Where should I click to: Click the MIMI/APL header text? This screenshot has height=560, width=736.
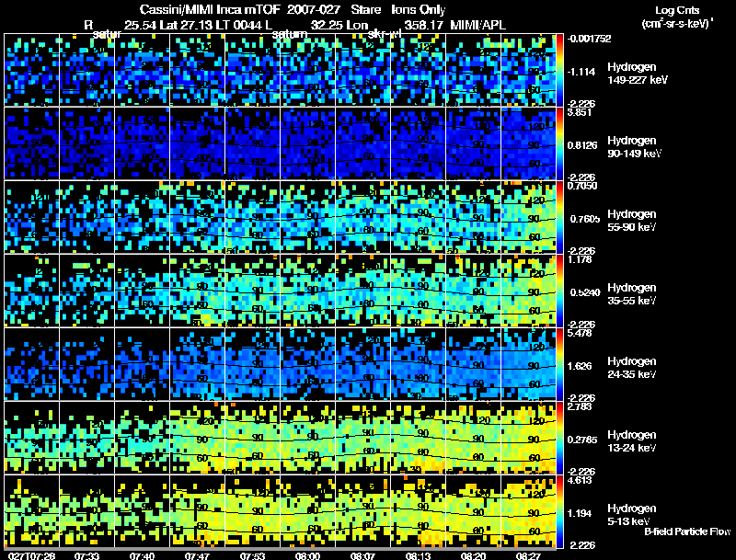coord(477,25)
